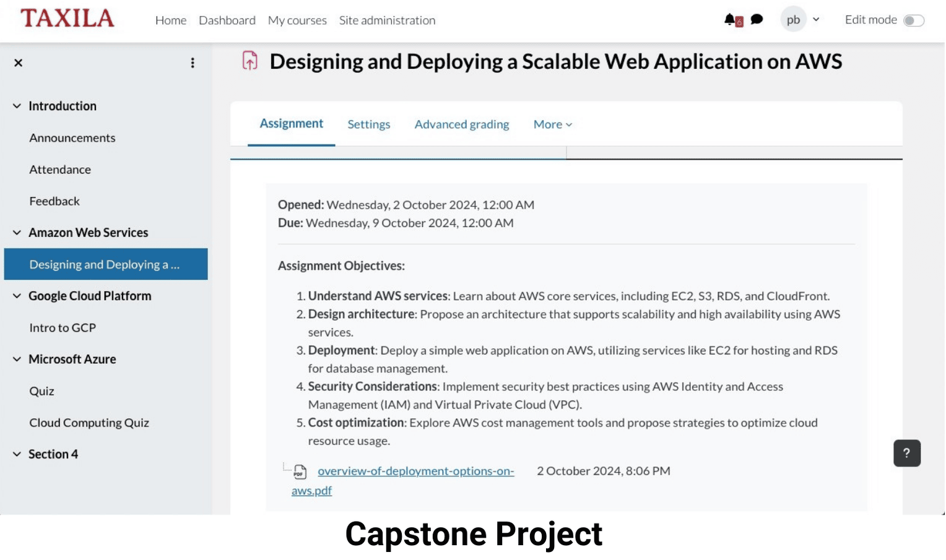Open the user menu dropdown arrow
This screenshot has width=946, height=560.
click(816, 20)
